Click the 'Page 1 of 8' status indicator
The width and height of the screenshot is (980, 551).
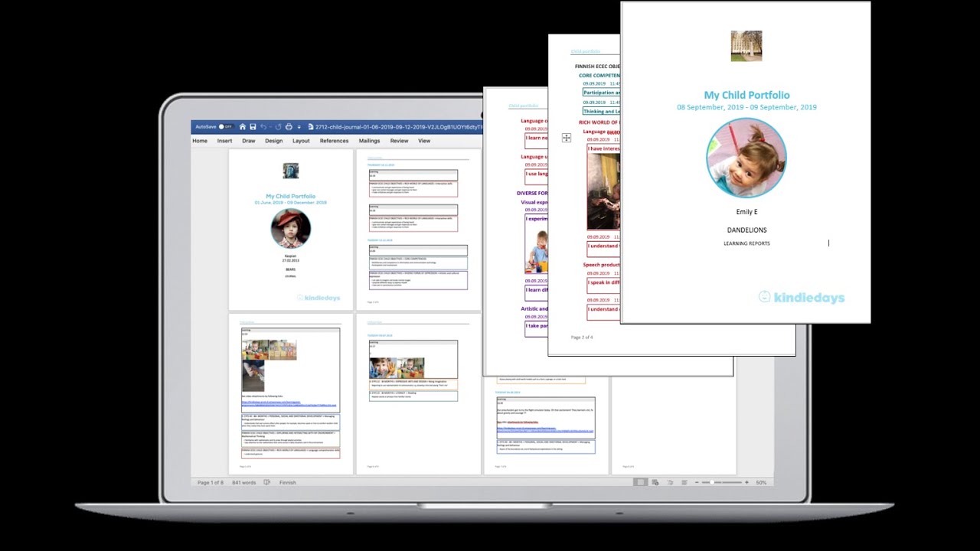pyautogui.click(x=211, y=483)
